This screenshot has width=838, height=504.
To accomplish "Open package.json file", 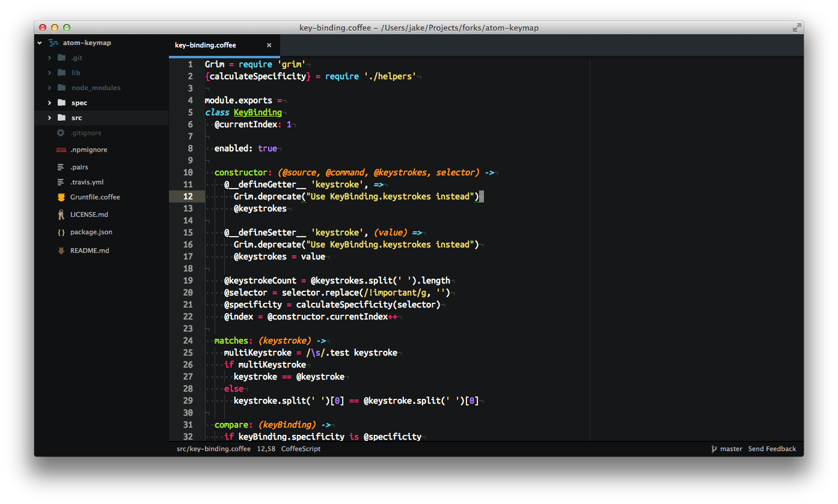I will point(91,232).
